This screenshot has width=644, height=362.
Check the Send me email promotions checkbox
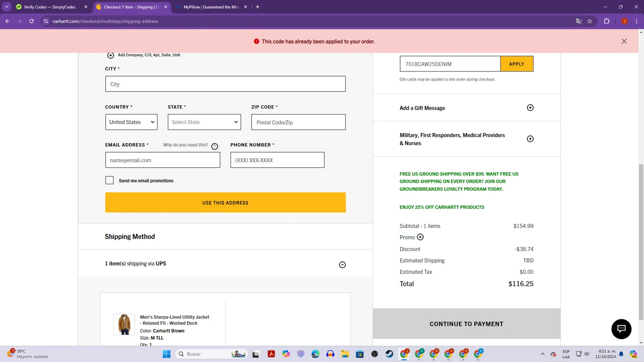(x=109, y=180)
